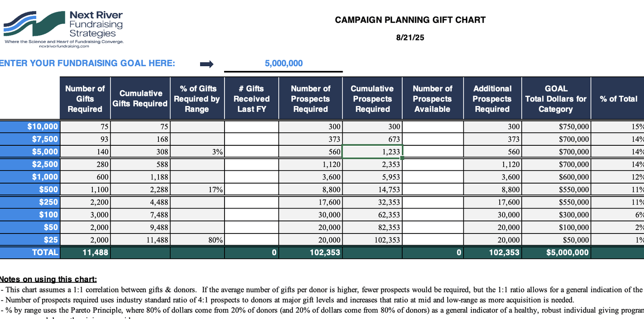Click the $10,000 gift level row label
The image size is (644, 319).
coord(30,126)
